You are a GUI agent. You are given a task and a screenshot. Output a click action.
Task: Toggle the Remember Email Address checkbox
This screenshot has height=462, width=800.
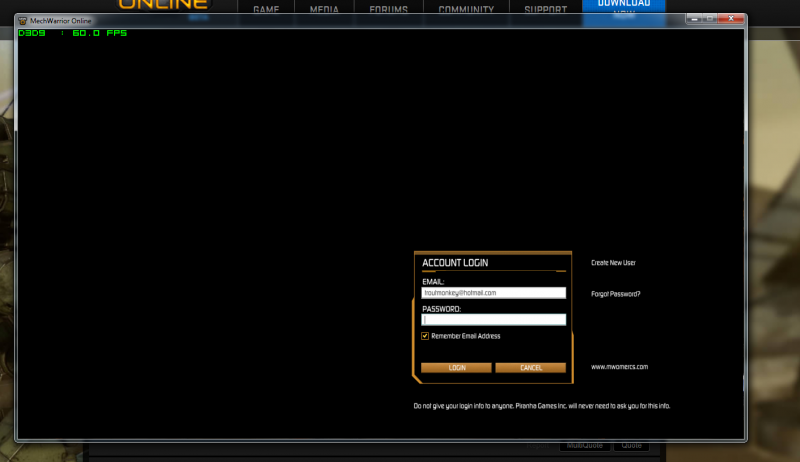425,336
